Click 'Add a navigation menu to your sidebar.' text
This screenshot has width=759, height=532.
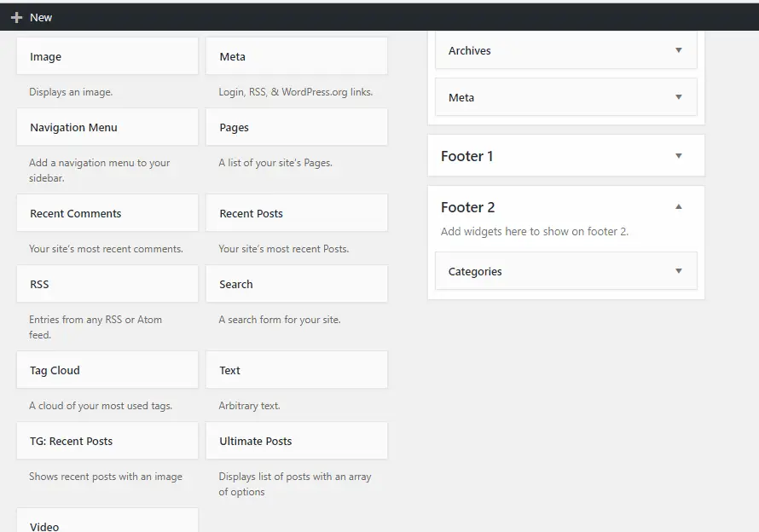tap(99, 171)
